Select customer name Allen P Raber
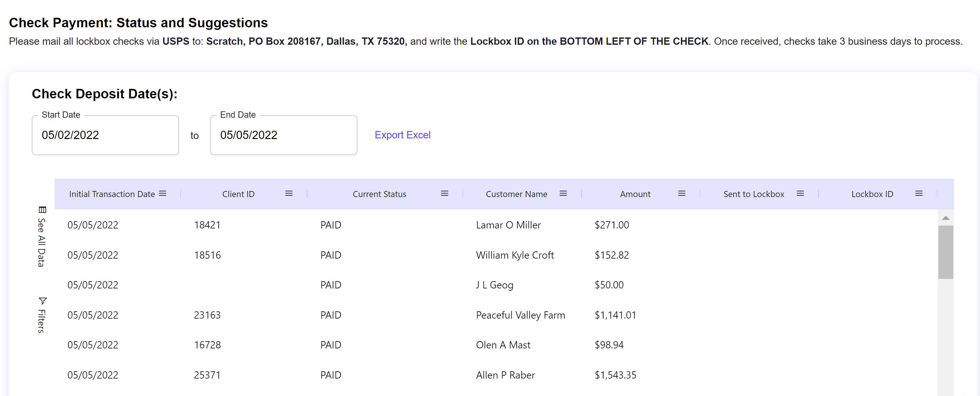This screenshot has width=980, height=396. click(x=505, y=375)
